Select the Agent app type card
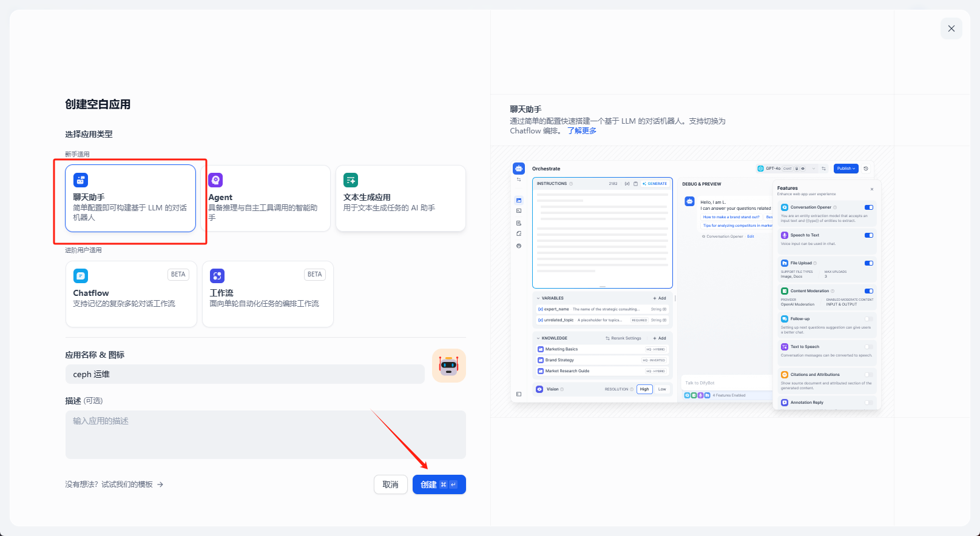This screenshot has height=536, width=980. (x=265, y=198)
